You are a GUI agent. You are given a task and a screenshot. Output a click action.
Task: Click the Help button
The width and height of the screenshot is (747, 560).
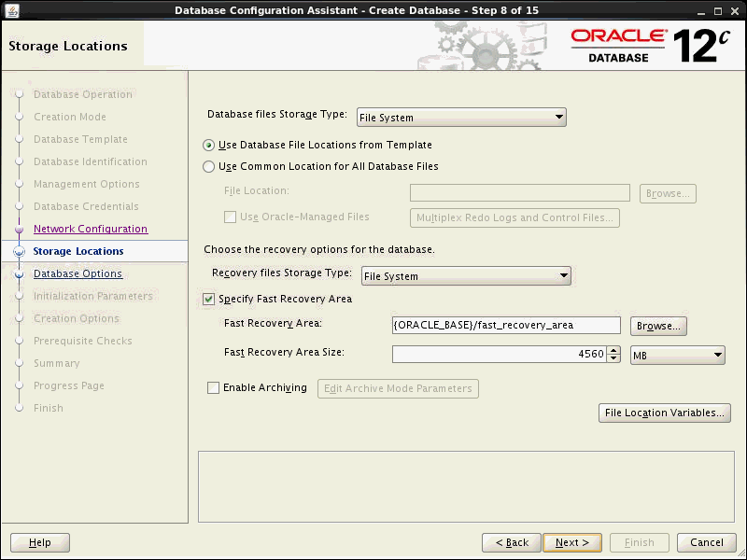pos(40,542)
